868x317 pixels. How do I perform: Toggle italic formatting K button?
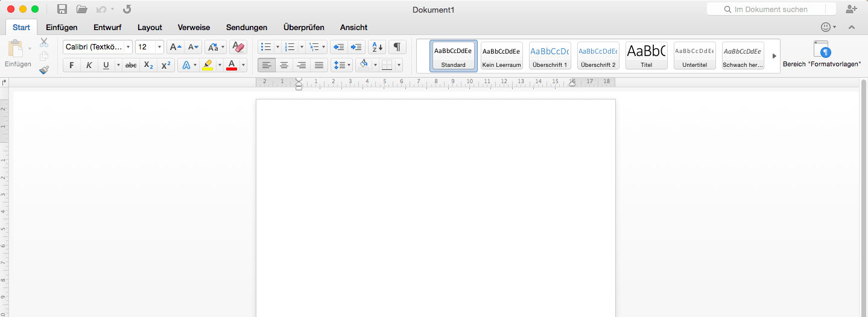click(89, 65)
